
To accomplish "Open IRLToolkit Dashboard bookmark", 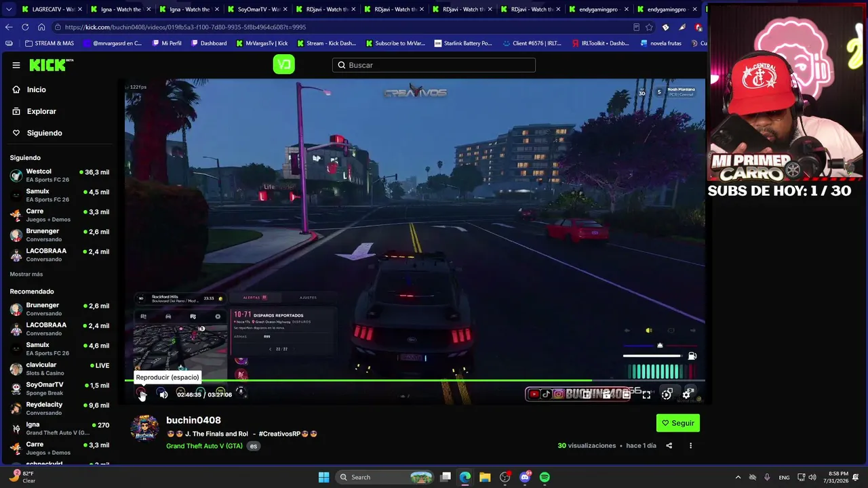I will pos(601,43).
